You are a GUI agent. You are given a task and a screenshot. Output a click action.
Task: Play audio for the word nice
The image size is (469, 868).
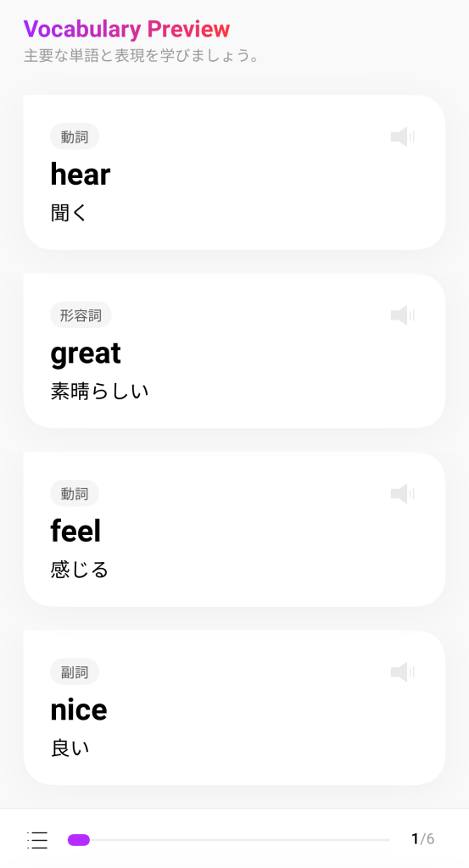pyautogui.click(x=403, y=672)
